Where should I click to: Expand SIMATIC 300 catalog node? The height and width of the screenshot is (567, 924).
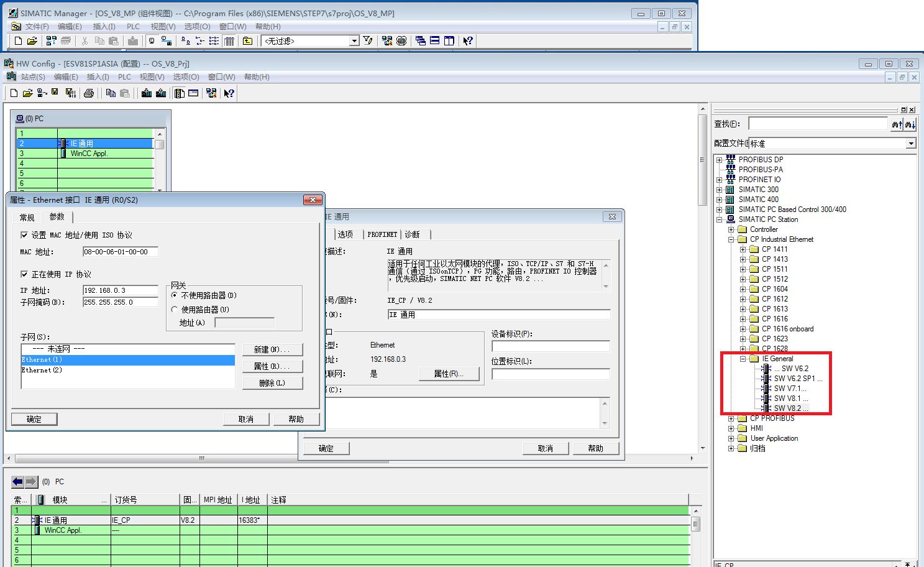coord(720,190)
